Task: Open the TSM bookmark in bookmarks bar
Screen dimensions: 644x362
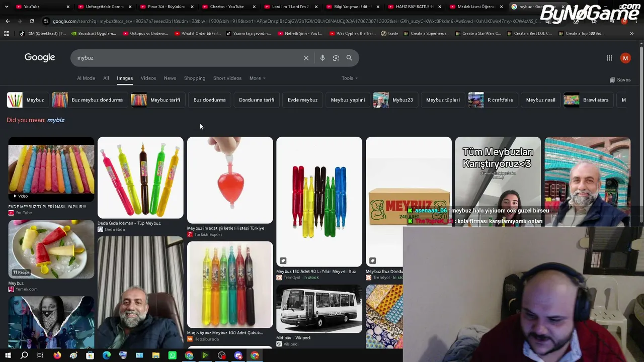Action: pyautogui.click(x=42, y=33)
